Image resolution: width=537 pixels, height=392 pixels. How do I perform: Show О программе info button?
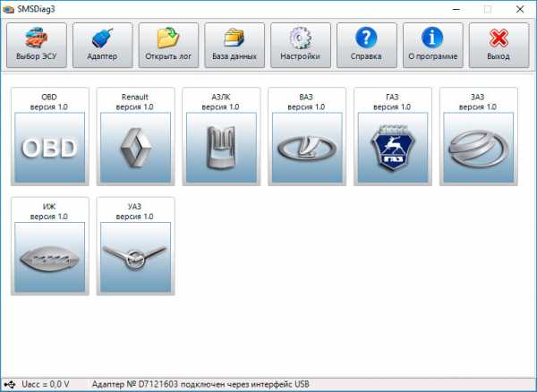tap(433, 45)
